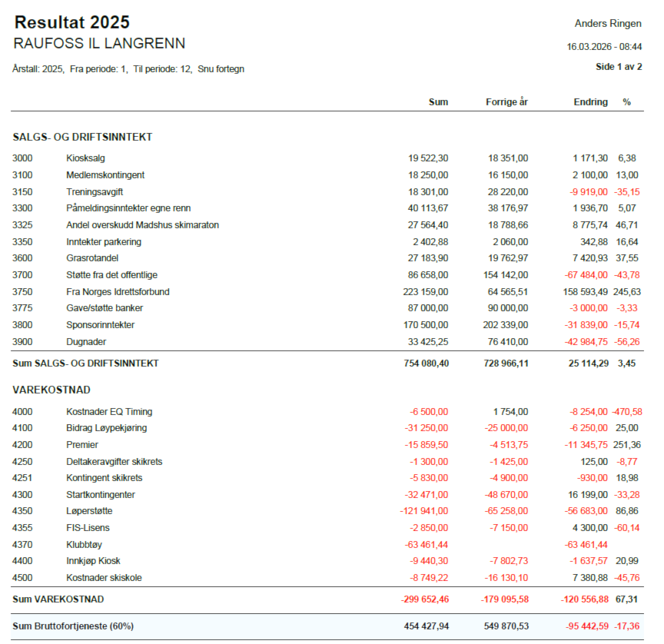Click the RAUFOSS IL LANGRENN organization name

point(99,44)
